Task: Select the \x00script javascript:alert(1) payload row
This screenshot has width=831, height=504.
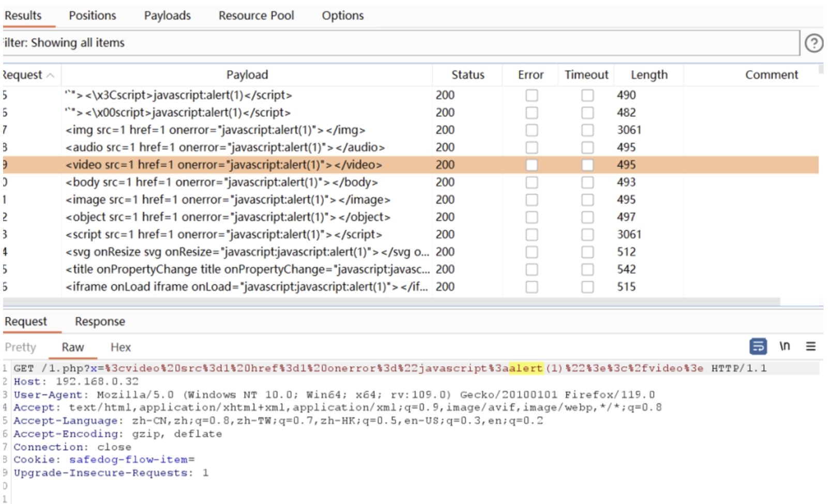Action: pyautogui.click(x=411, y=113)
